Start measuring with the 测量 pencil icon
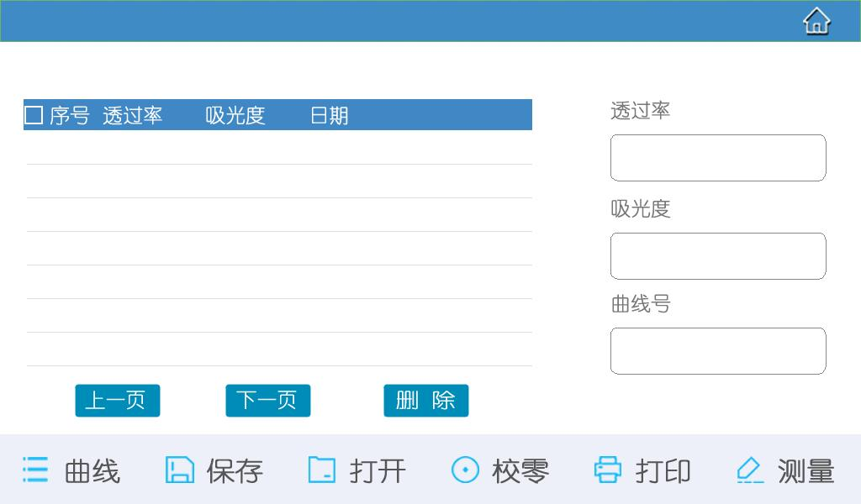This screenshot has width=861, height=504. click(x=749, y=470)
